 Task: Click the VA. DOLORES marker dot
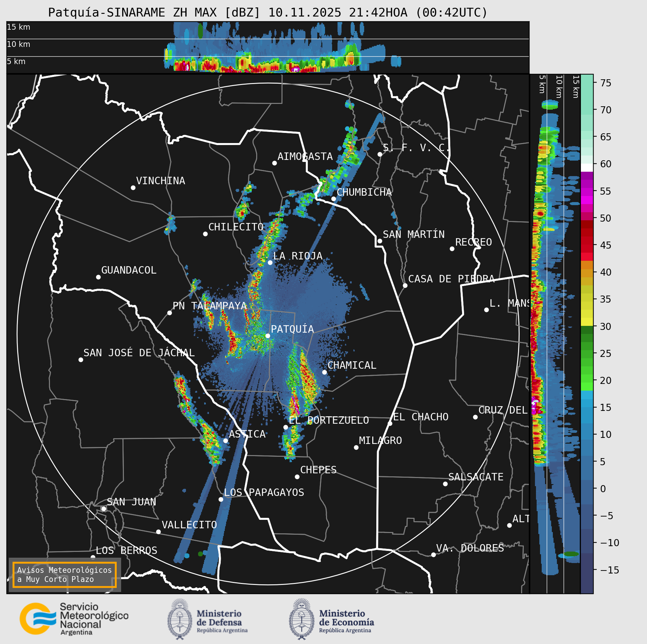(x=433, y=555)
